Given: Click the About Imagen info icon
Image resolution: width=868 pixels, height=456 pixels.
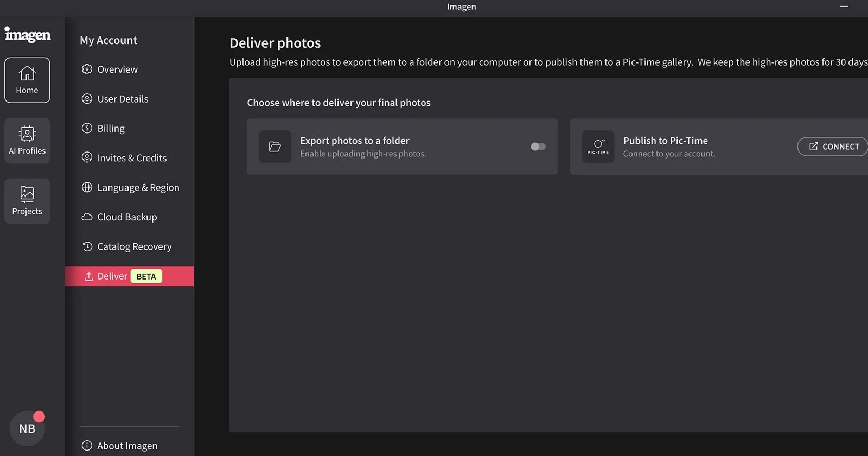Looking at the screenshot, I should (x=87, y=446).
